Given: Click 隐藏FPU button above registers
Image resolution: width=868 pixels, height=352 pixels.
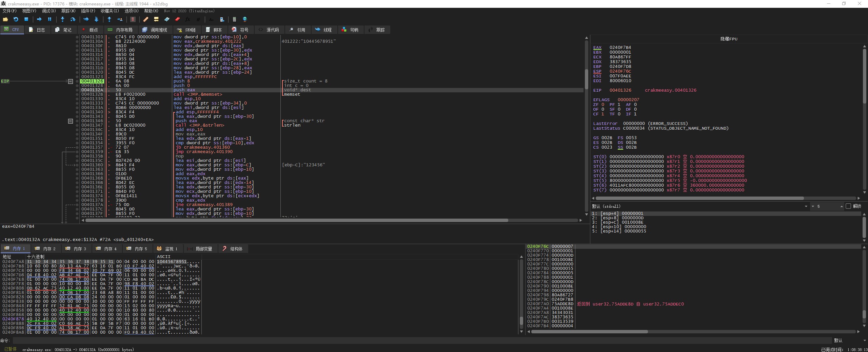Looking at the screenshot, I should (729, 39).
